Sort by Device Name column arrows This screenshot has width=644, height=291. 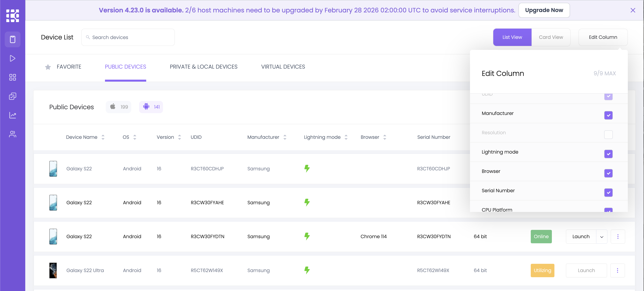[103, 137]
